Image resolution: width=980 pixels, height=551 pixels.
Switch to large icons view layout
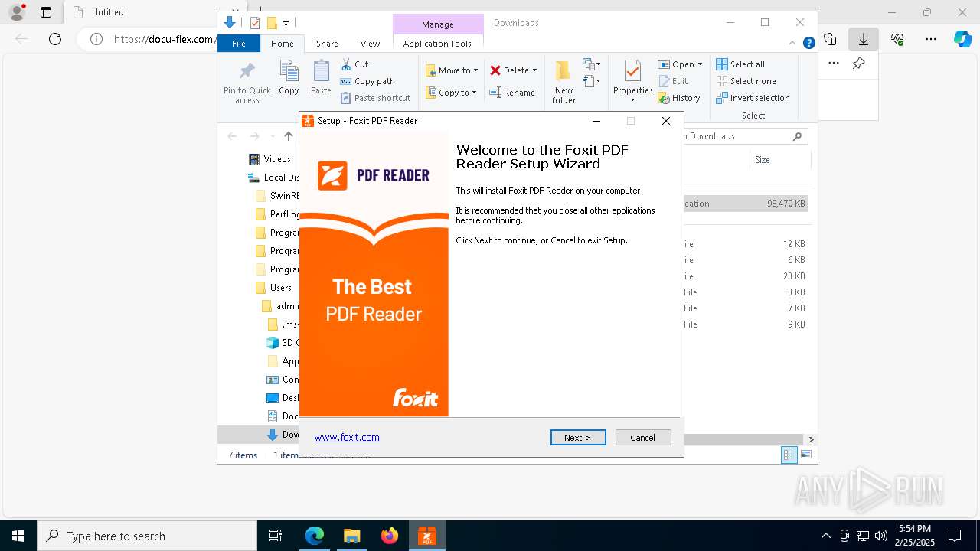tap(806, 455)
